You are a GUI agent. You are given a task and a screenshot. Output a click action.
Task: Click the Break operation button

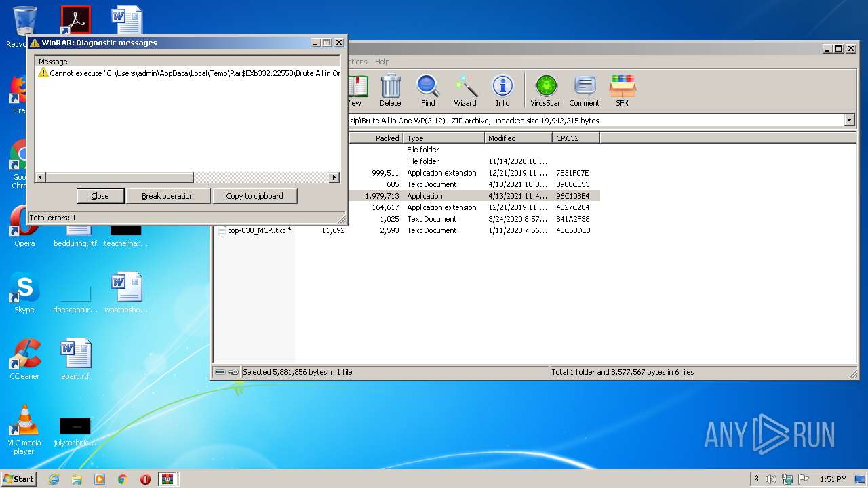[x=167, y=196]
